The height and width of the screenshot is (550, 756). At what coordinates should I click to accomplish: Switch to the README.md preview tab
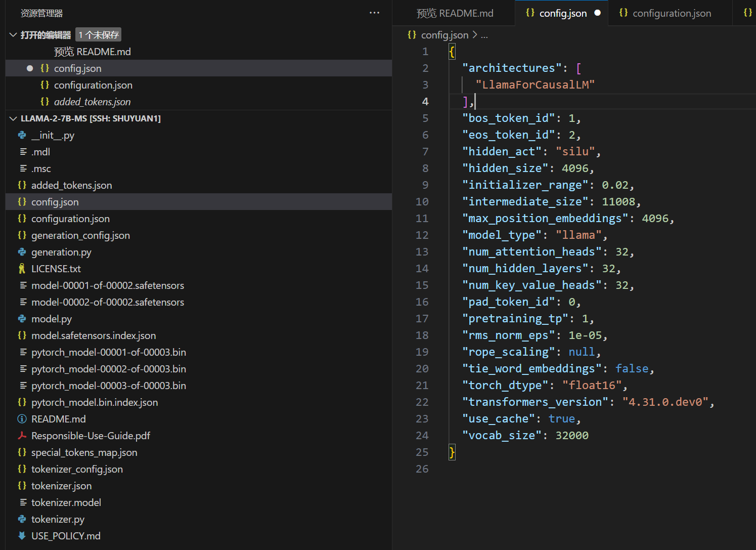(x=455, y=13)
